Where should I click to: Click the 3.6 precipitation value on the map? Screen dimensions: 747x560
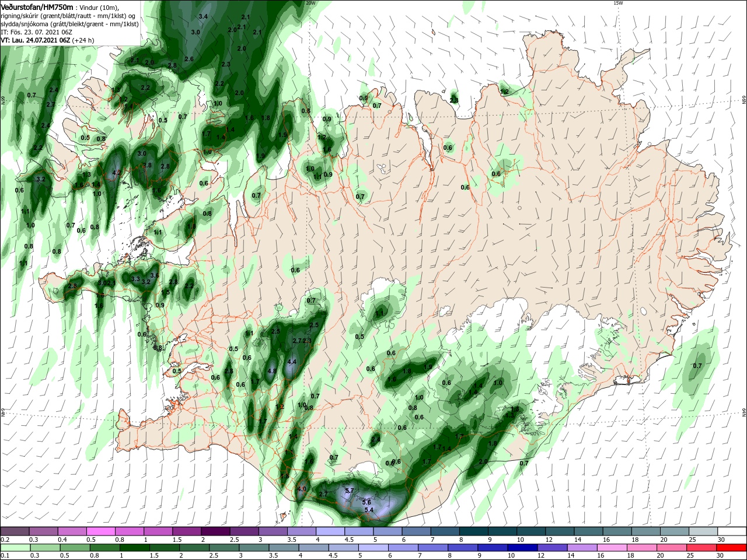[155, 275]
